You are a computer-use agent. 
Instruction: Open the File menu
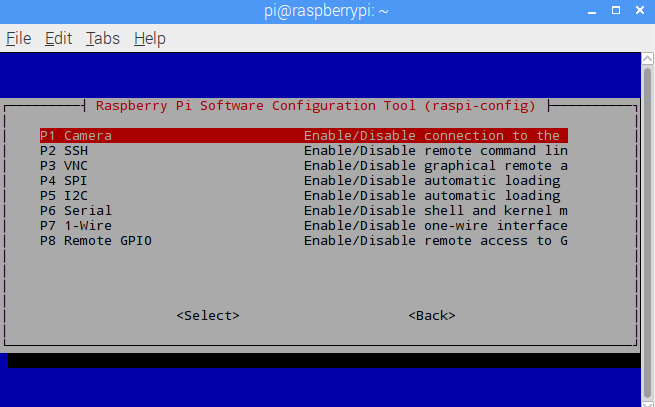(19, 38)
